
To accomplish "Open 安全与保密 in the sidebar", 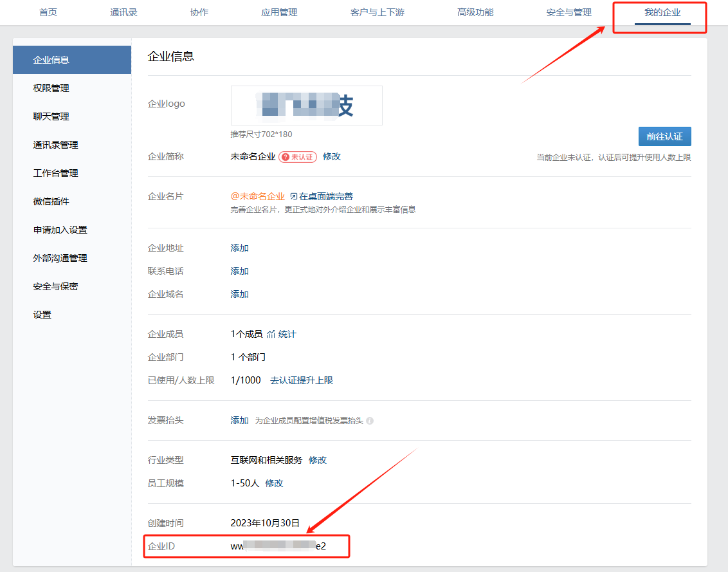I will point(55,286).
